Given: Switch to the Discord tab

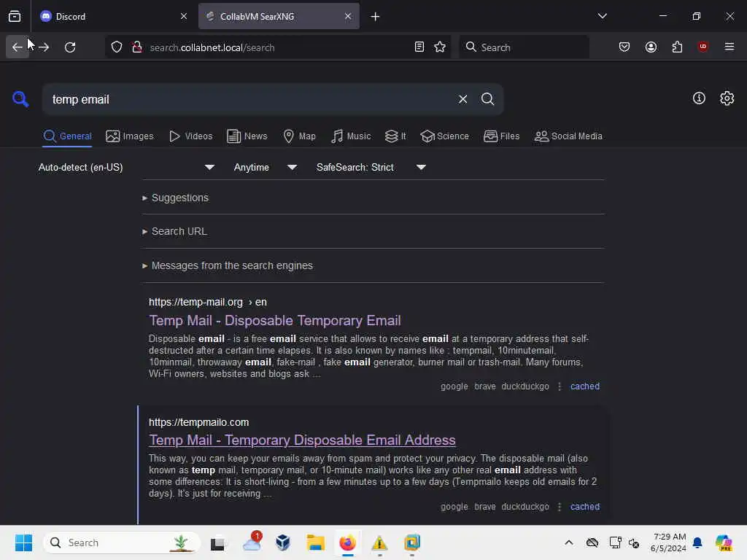Looking at the screenshot, I should 113,17.
